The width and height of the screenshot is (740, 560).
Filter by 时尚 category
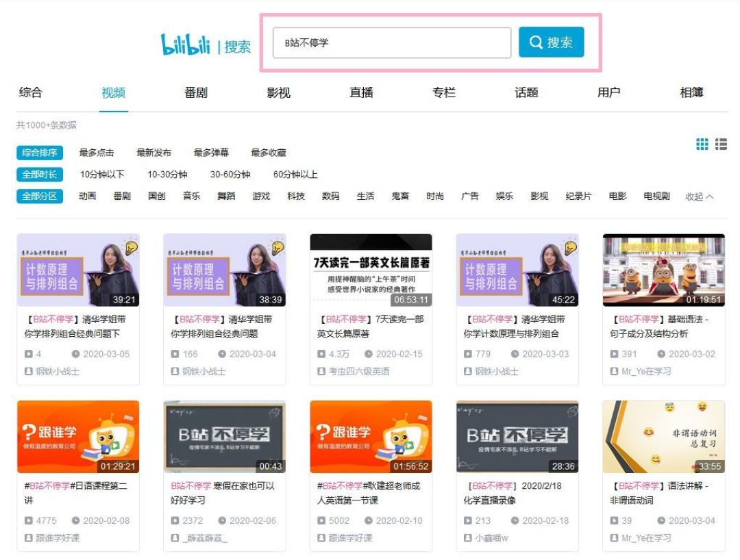[434, 196]
